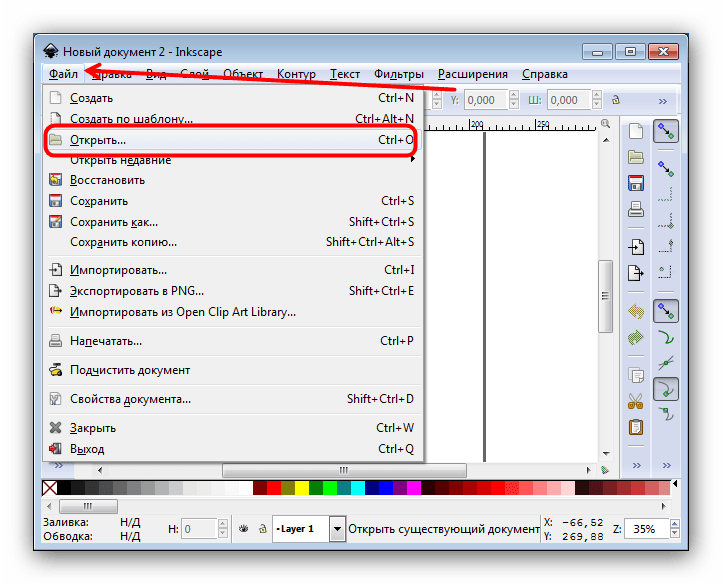722x584 pixels.
Task: Choose Напечатать... from File menu
Action: click(232, 341)
